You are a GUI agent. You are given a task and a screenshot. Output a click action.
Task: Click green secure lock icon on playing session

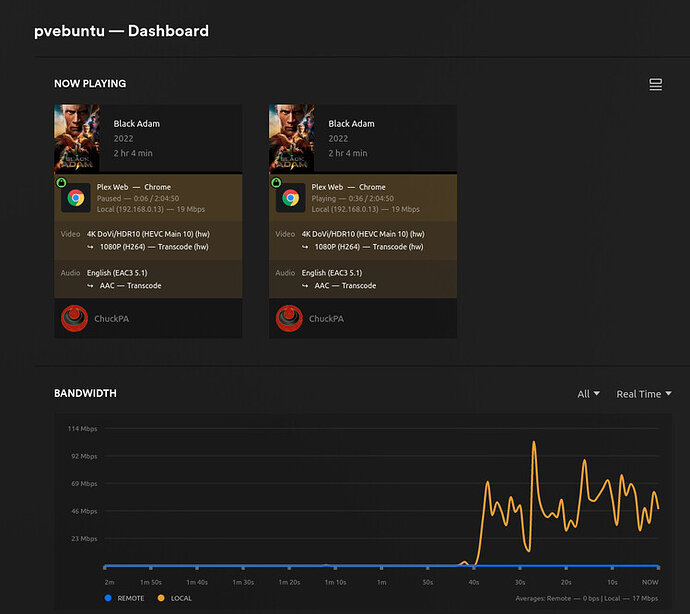(276, 182)
